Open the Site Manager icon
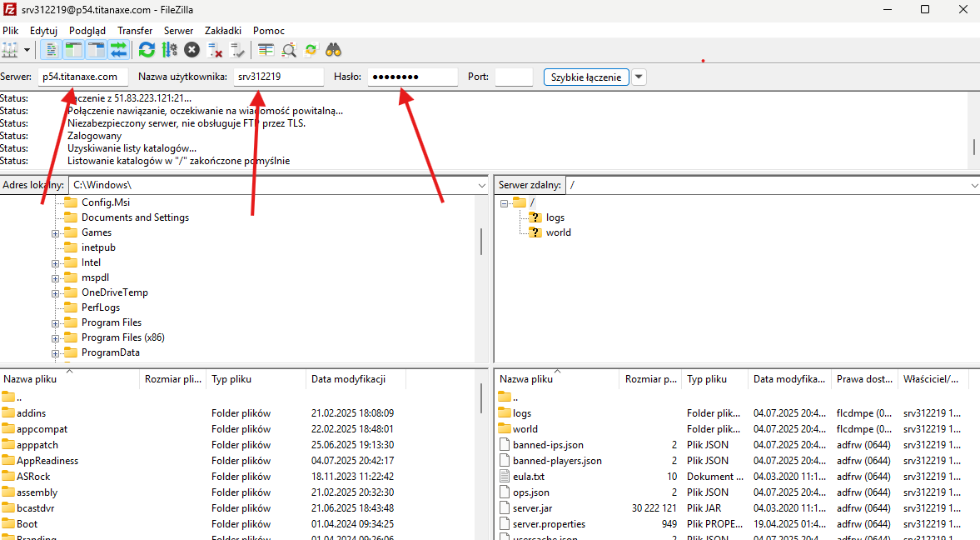 coord(10,50)
